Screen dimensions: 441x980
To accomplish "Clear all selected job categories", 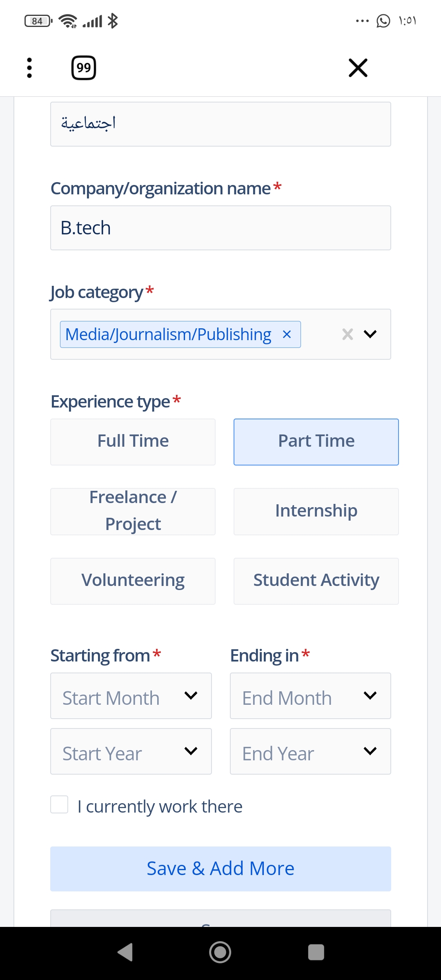I will point(347,334).
